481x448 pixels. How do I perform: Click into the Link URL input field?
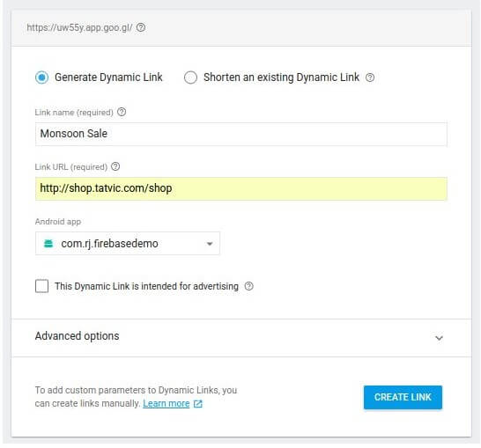(x=241, y=188)
